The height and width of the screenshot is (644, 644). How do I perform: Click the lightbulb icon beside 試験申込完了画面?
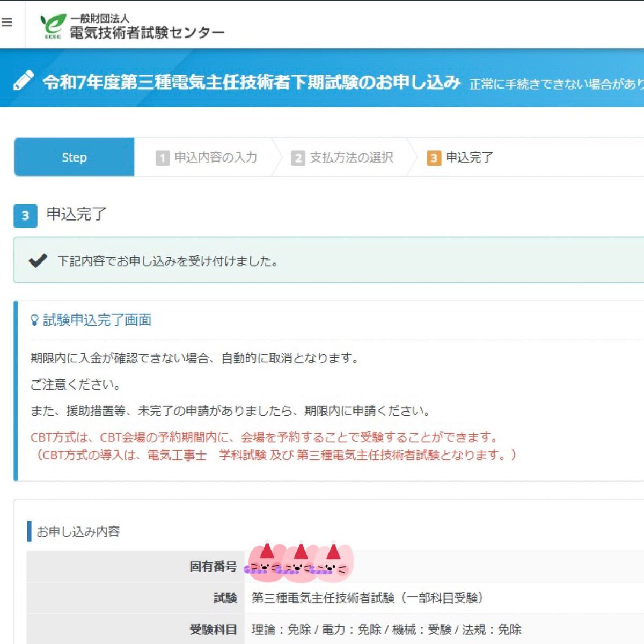[x=35, y=320]
